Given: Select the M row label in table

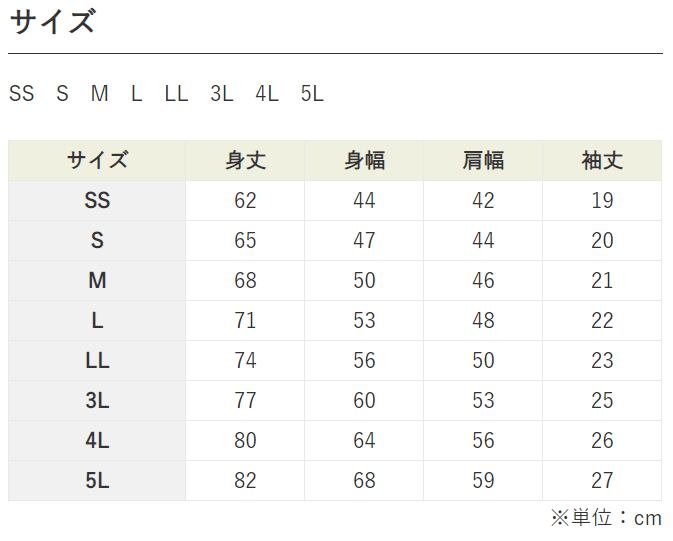Looking at the screenshot, I should (x=97, y=281).
